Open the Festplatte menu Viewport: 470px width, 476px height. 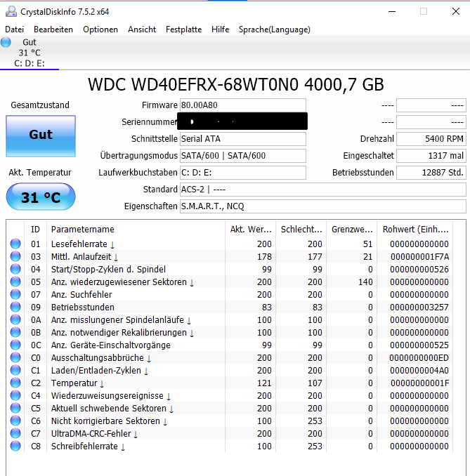click(x=183, y=29)
